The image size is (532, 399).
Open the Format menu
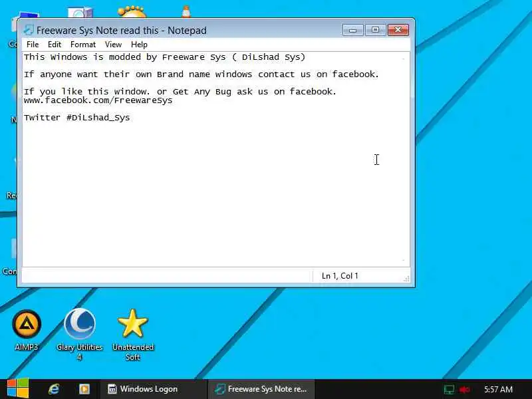click(x=83, y=45)
